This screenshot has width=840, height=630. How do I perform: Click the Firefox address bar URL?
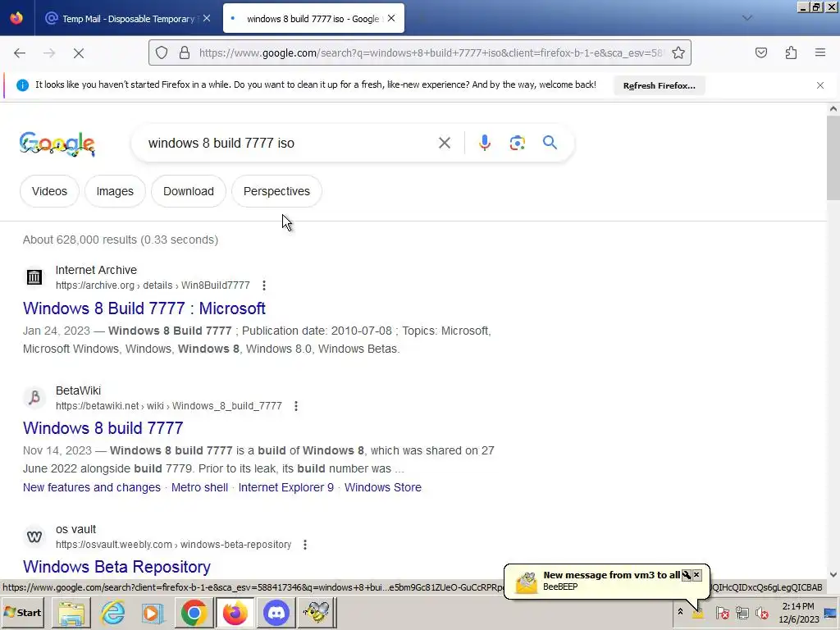[x=431, y=53]
